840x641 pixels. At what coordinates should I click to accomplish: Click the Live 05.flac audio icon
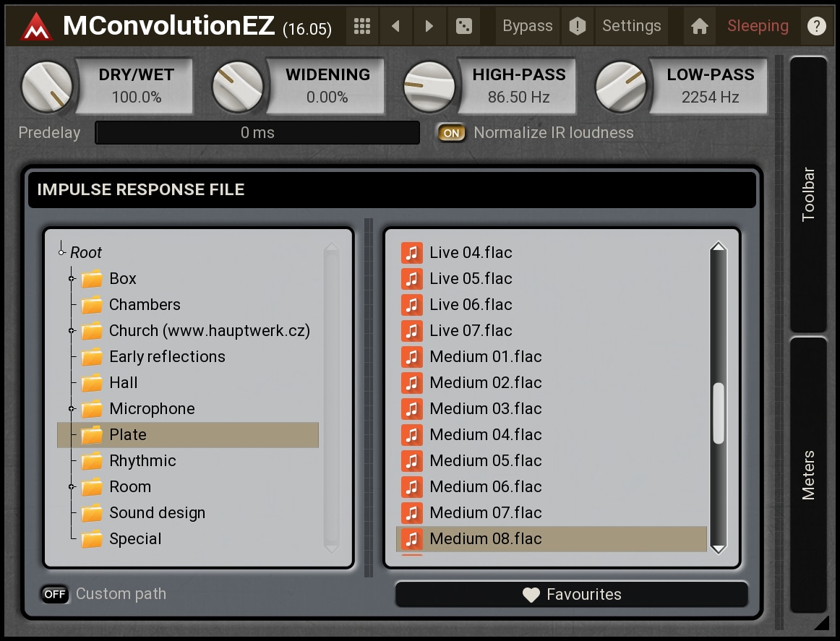pos(412,278)
